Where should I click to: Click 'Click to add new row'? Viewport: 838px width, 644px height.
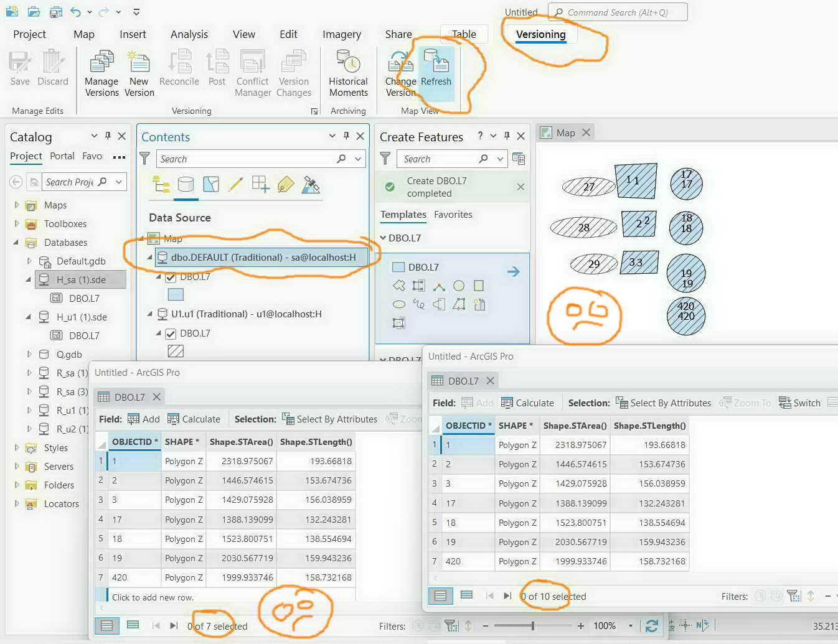click(153, 597)
